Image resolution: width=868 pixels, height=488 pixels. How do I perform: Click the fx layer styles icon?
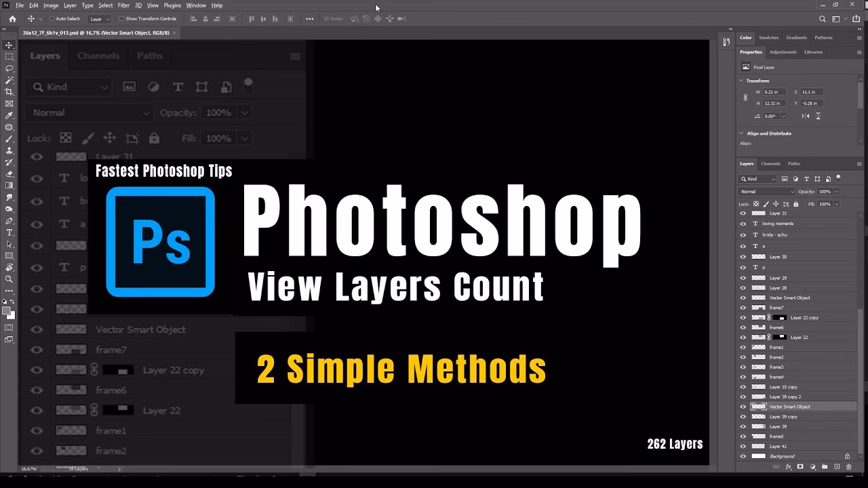coord(788,467)
